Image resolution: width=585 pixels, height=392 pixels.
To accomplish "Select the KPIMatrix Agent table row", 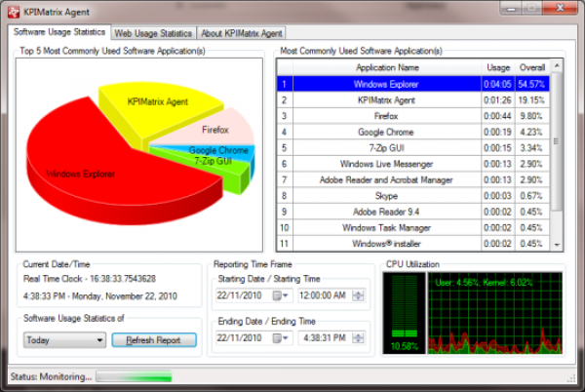I will tap(413, 100).
